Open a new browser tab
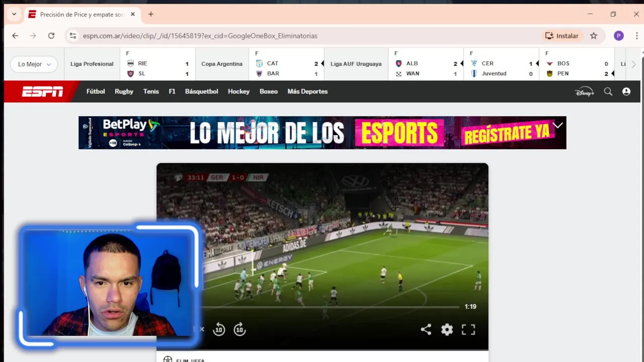This screenshot has width=644, height=362. pyautogui.click(x=151, y=14)
